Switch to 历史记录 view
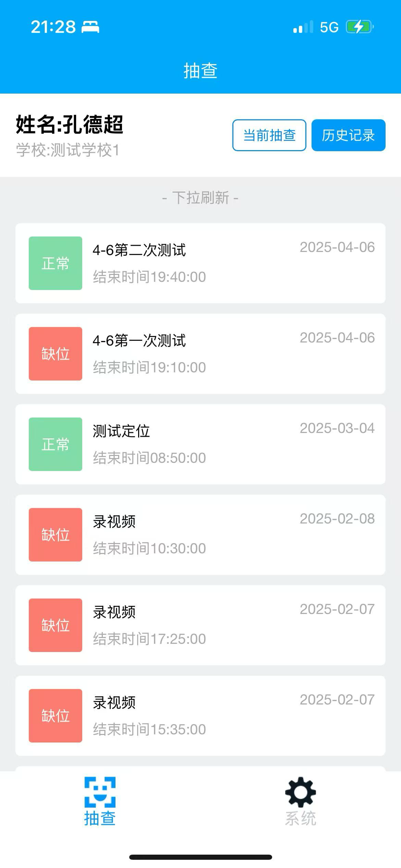The width and height of the screenshot is (401, 868). tap(349, 135)
